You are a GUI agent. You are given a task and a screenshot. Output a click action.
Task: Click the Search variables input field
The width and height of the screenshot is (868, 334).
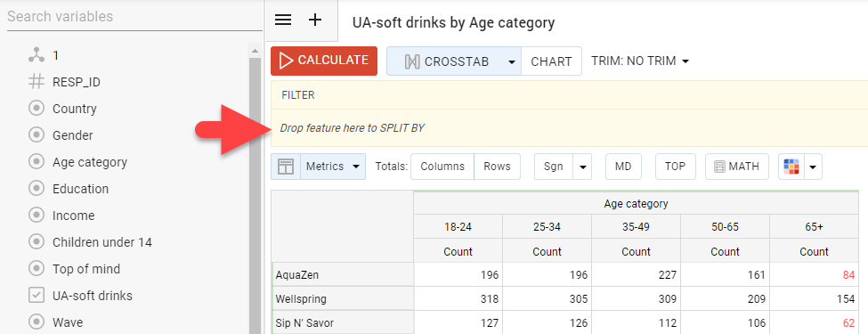click(134, 17)
